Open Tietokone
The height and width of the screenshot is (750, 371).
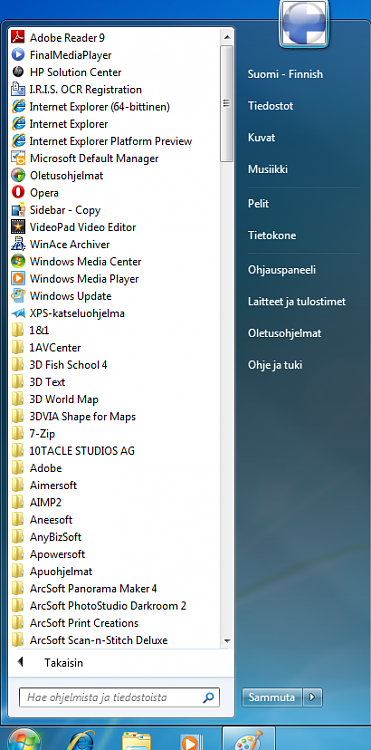[272, 235]
